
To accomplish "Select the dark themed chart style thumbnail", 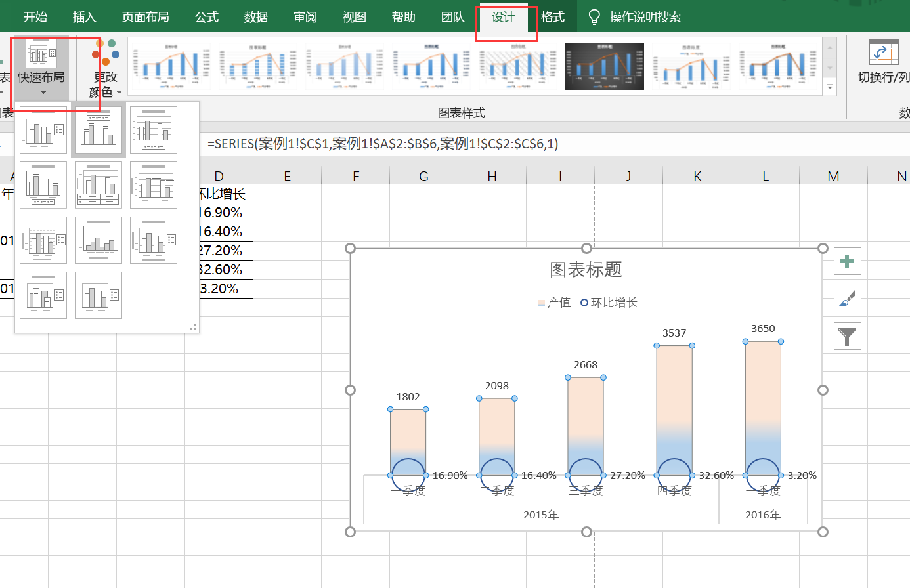I will tap(604, 66).
